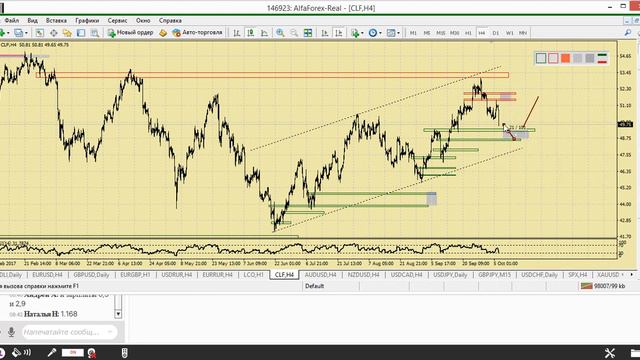Select the H4 timeframe
The width and height of the screenshot is (640, 360).
coord(482,33)
